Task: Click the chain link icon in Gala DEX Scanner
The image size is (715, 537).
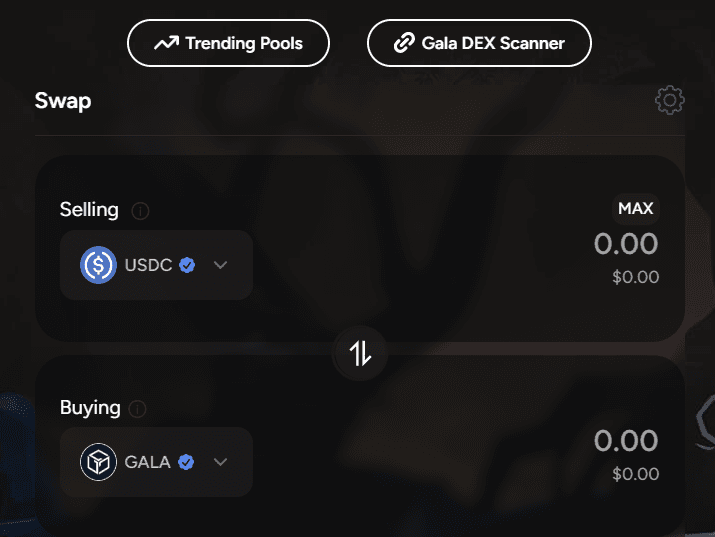Action: (404, 43)
